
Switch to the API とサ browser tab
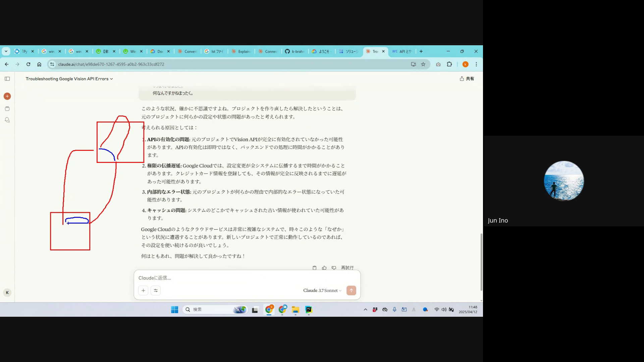(x=402, y=51)
